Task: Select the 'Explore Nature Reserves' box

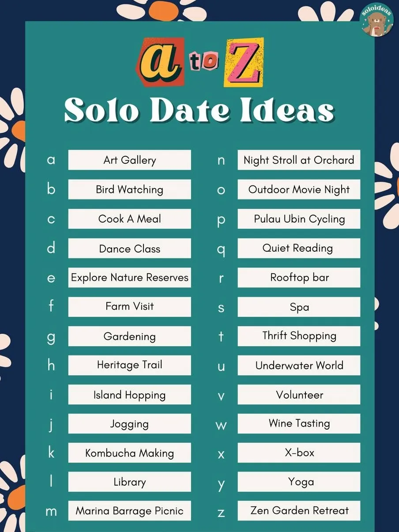Action: [130, 277]
